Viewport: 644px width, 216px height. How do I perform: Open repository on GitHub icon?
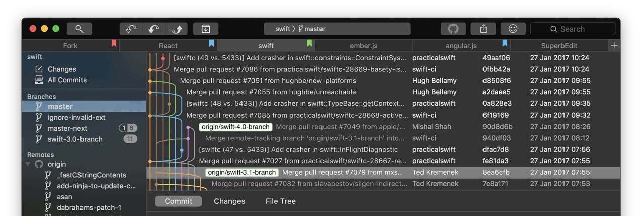453,29
